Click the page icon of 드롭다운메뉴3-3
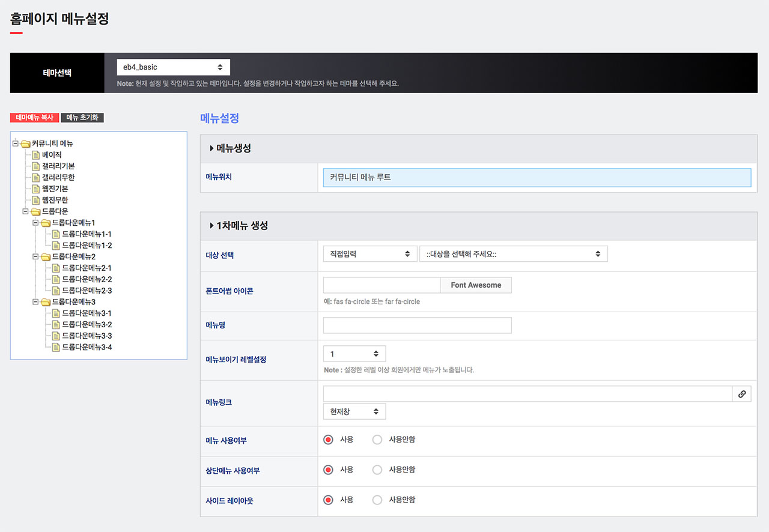This screenshot has width=769, height=532. click(56, 336)
